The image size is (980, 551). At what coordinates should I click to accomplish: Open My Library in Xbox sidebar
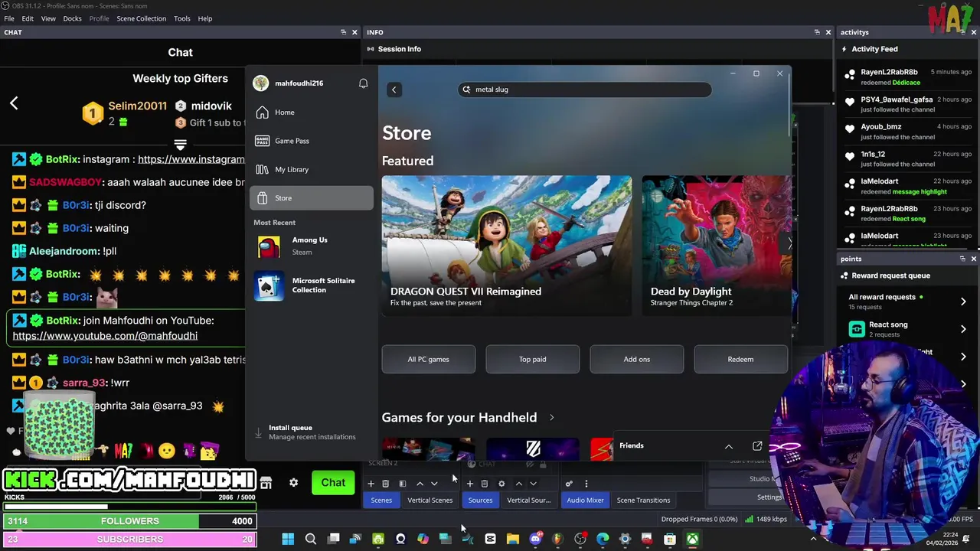(312, 169)
